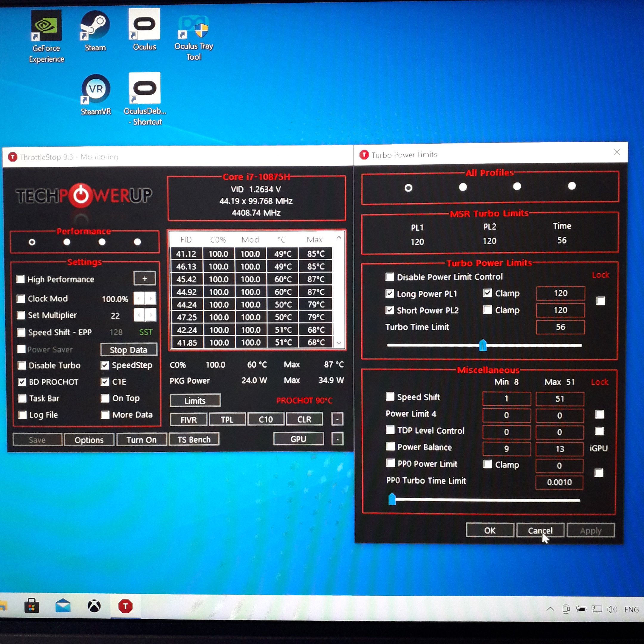This screenshot has width=644, height=644.
Task: Show hidden tray icons chevron
Action: click(x=550, y=609)
